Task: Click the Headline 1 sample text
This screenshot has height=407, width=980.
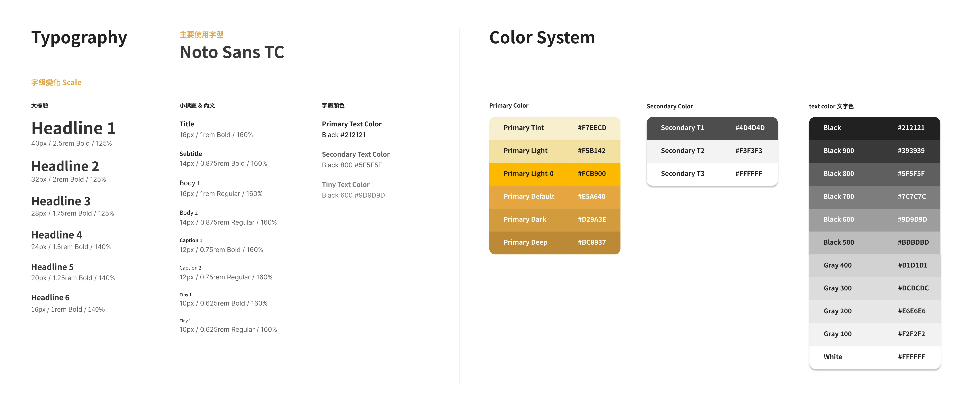Action: 73,129
